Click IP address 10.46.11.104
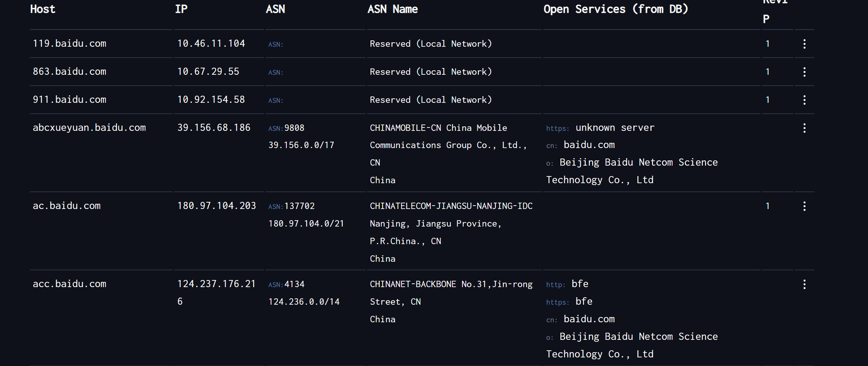This screenshot has width=868, height=366. pos(211,44)
